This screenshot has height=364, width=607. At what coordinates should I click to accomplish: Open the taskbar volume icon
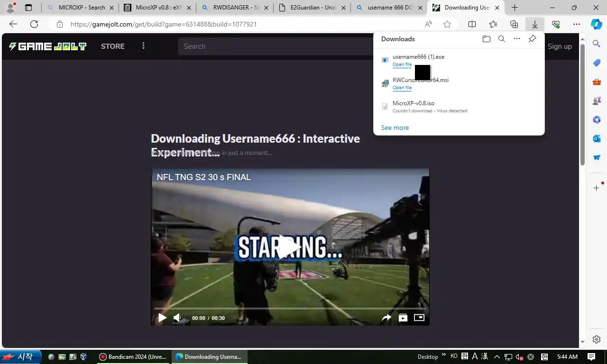(x=519, y=356)
